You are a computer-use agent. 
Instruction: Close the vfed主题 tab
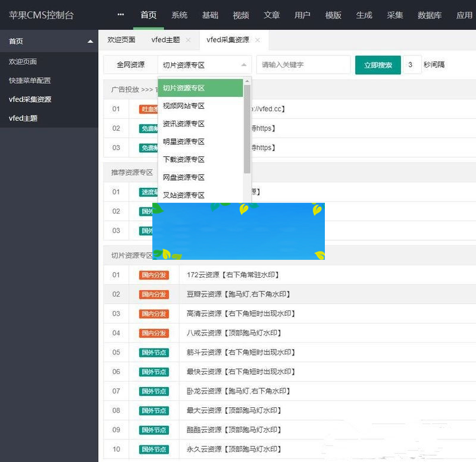coord(187,40)
